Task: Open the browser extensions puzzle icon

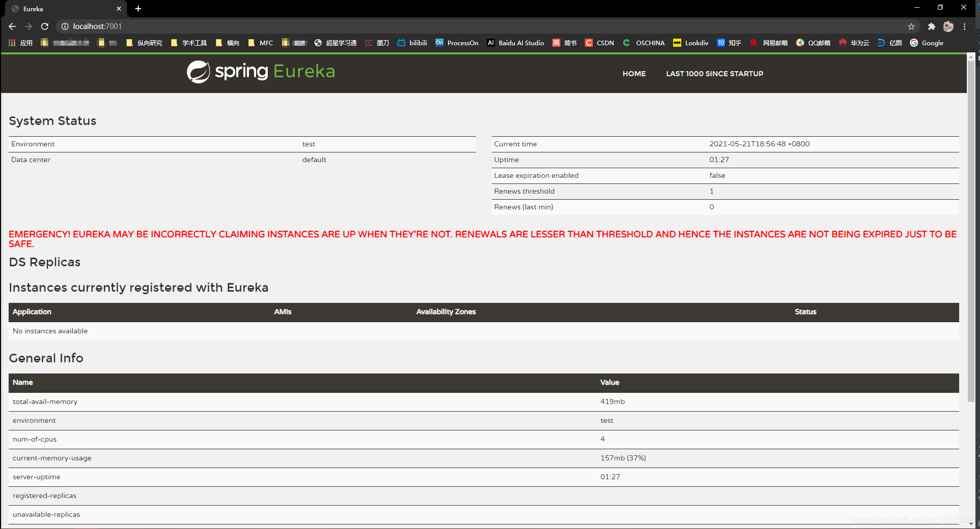Action: [931, 26]
